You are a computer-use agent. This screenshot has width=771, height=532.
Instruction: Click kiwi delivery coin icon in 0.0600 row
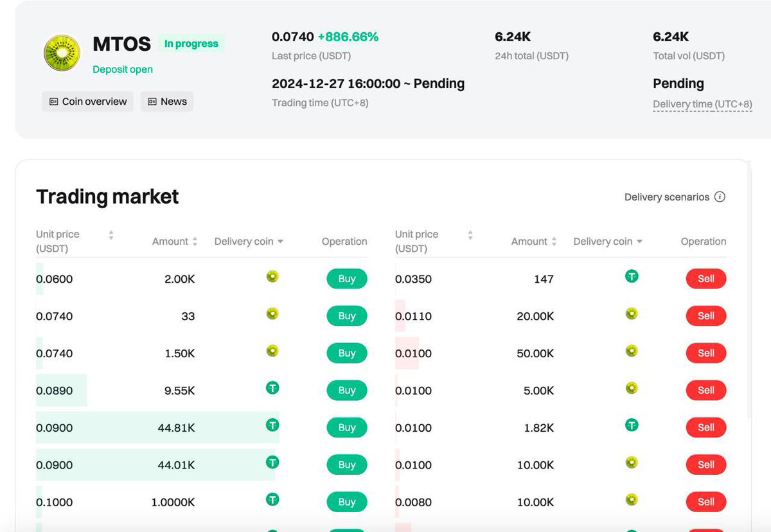click(272, 277)
